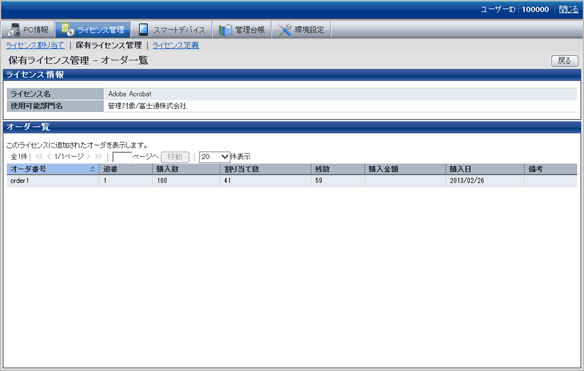The height and width of the screenshot is (371, 584).
Task: Focus the page number input field
Action: 122,157
